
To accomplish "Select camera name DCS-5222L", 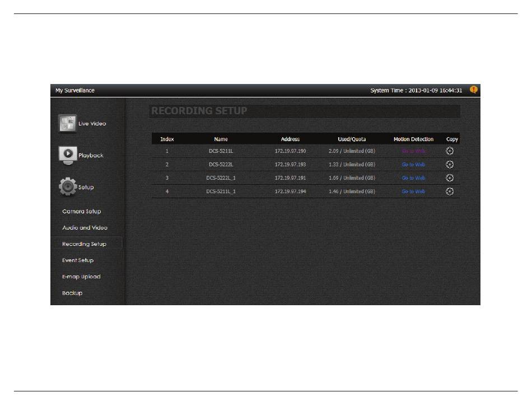I will [221, 165].
